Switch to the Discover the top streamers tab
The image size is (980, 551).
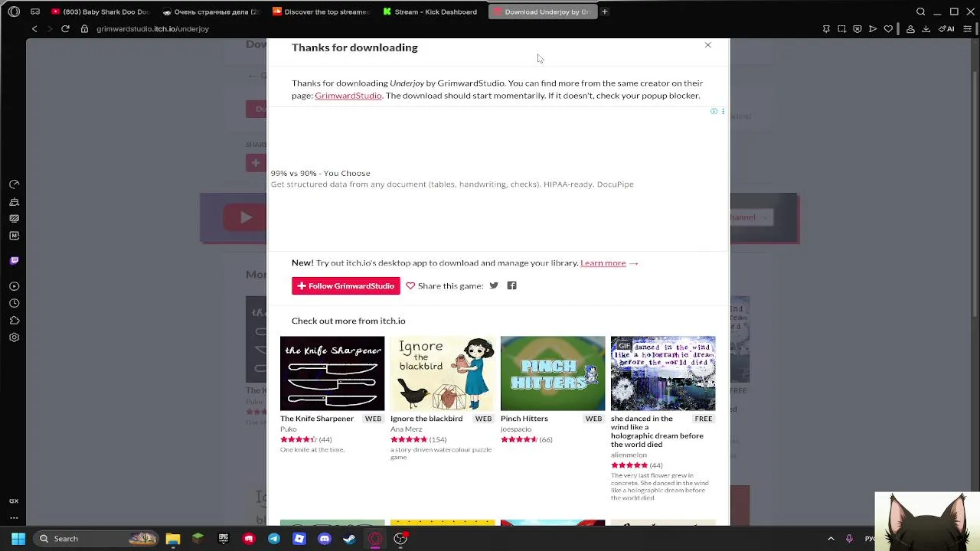tap(322, 11)
